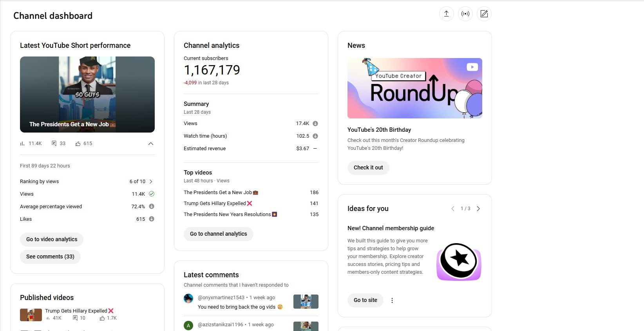Viewport: 644px width, 331px height.
Task: Click the create post pencil icon
Action: [484, 14]
